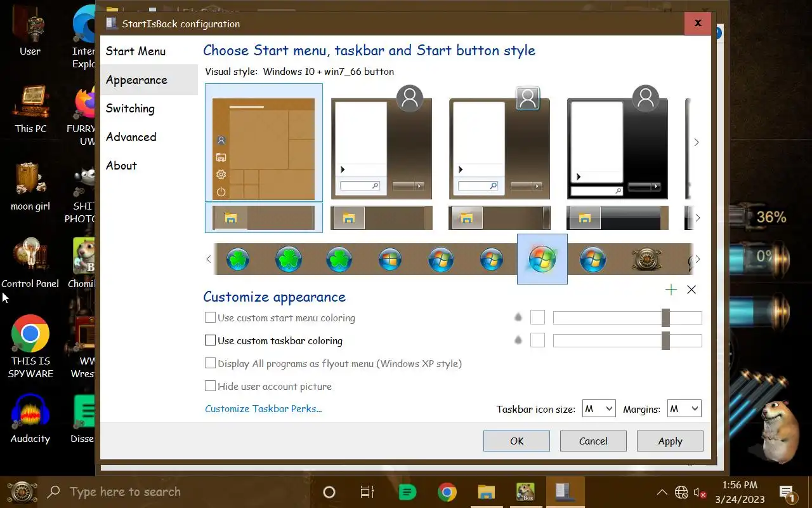Open the Box app on the taskbar
This screenshot has width=812, height=508.
pos(525,492)
